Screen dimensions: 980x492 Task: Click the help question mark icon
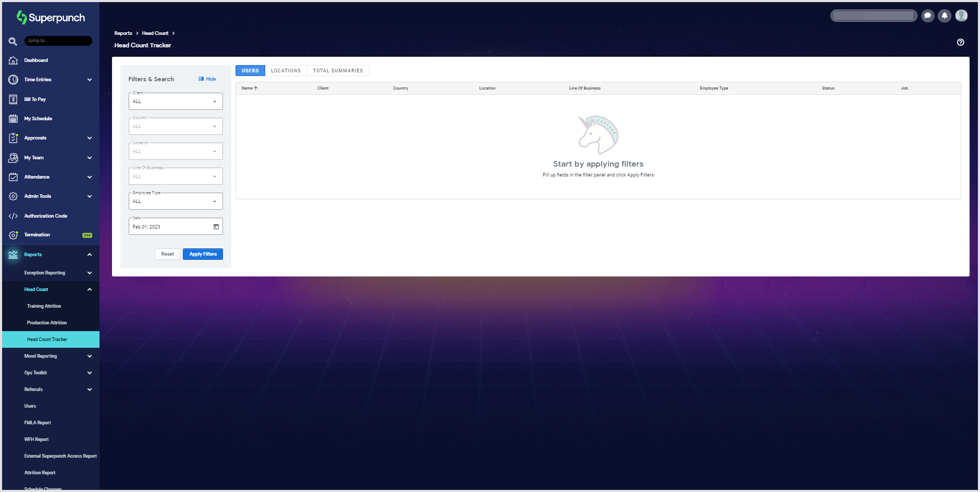click(961, 42)
